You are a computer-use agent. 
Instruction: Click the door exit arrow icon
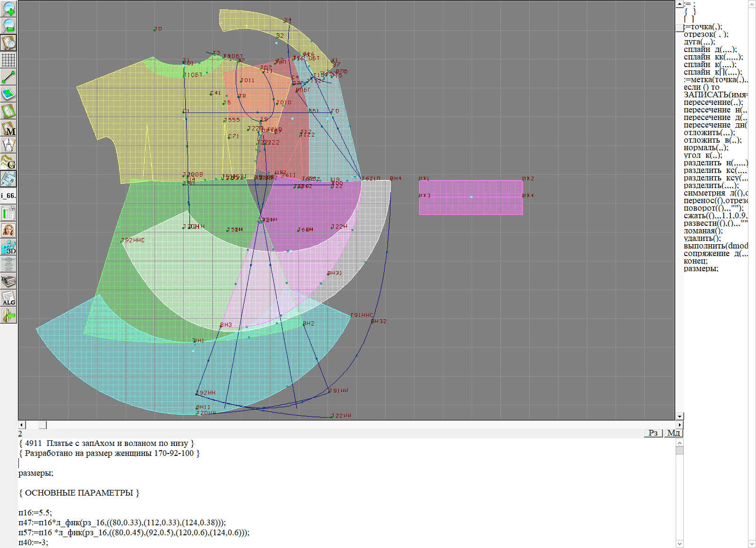click(x=9, y=315)
